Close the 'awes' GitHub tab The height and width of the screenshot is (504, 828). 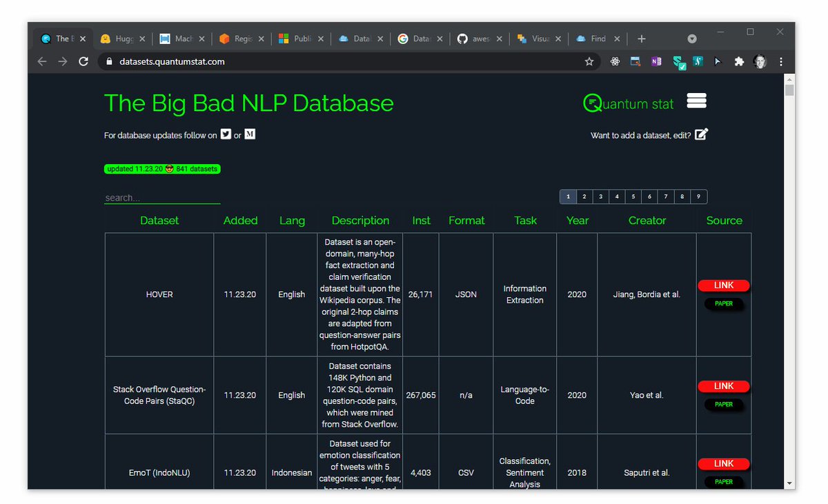coord(498,39)
